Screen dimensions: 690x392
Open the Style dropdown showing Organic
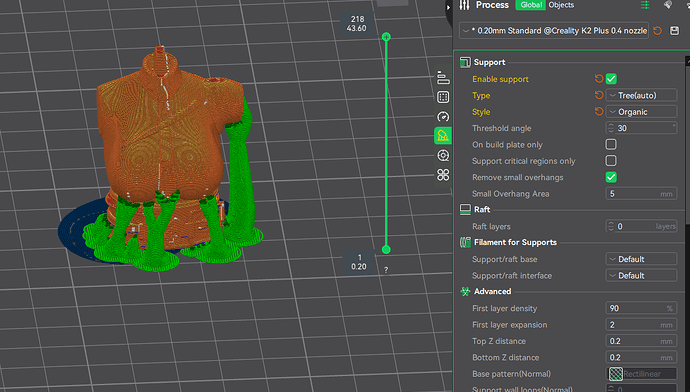(x=641, y=112)
